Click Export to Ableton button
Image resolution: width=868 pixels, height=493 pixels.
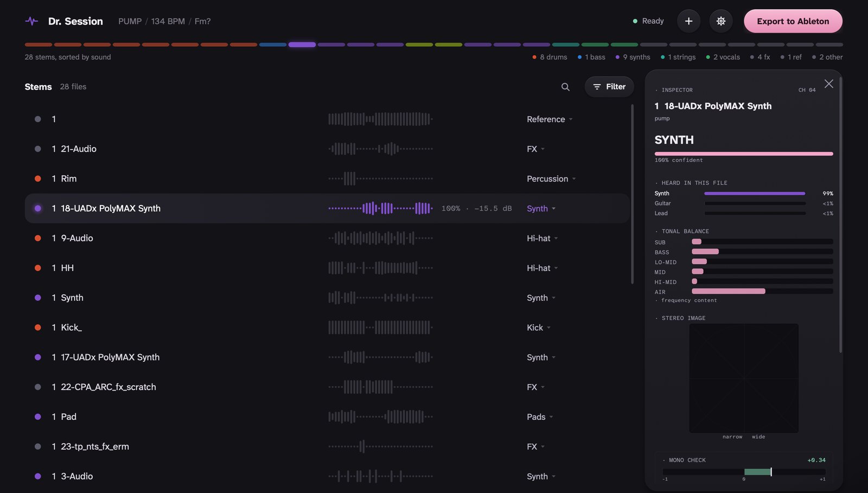point(793,21)
